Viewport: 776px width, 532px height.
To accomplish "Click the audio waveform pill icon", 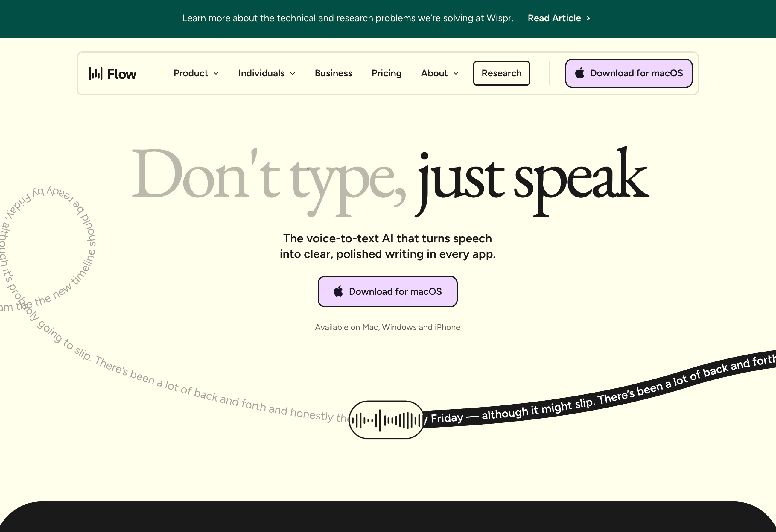I will pos(386,420).
